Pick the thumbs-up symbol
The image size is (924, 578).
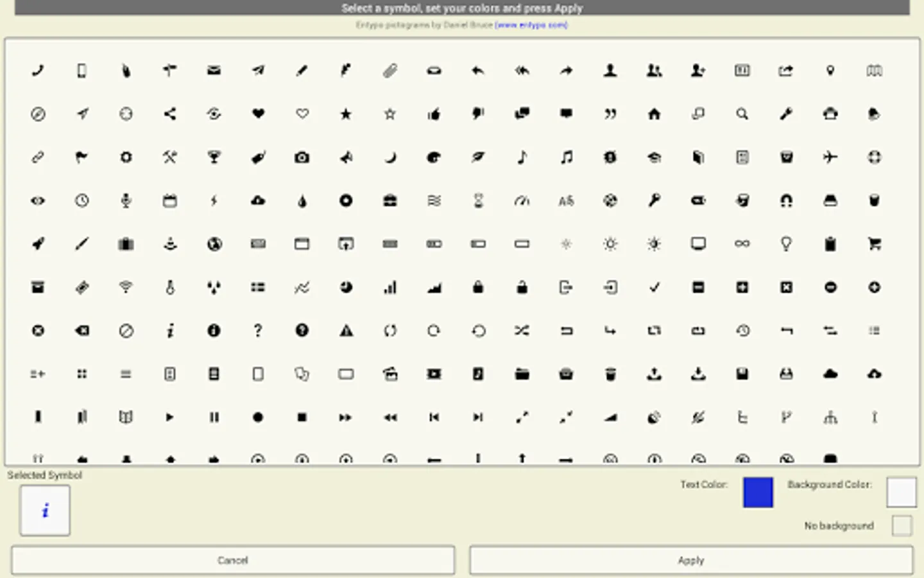pyautogui.click(x=434, y=114)
